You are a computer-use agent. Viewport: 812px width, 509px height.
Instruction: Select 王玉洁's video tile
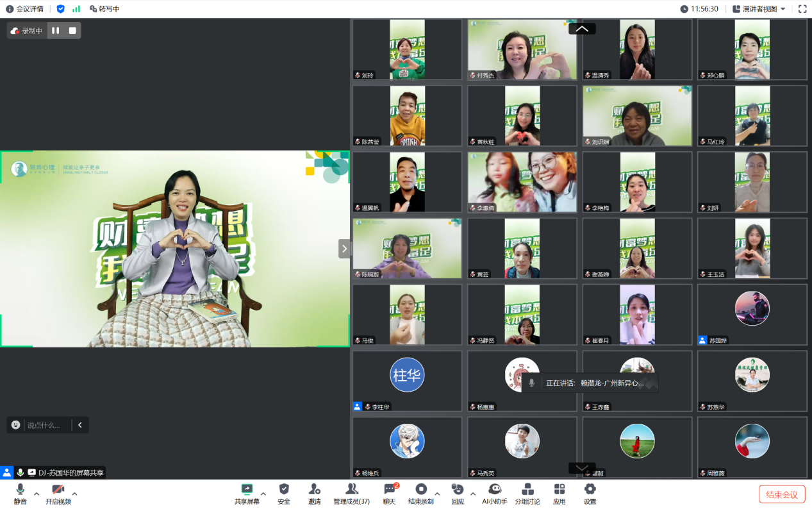[752, 249]
